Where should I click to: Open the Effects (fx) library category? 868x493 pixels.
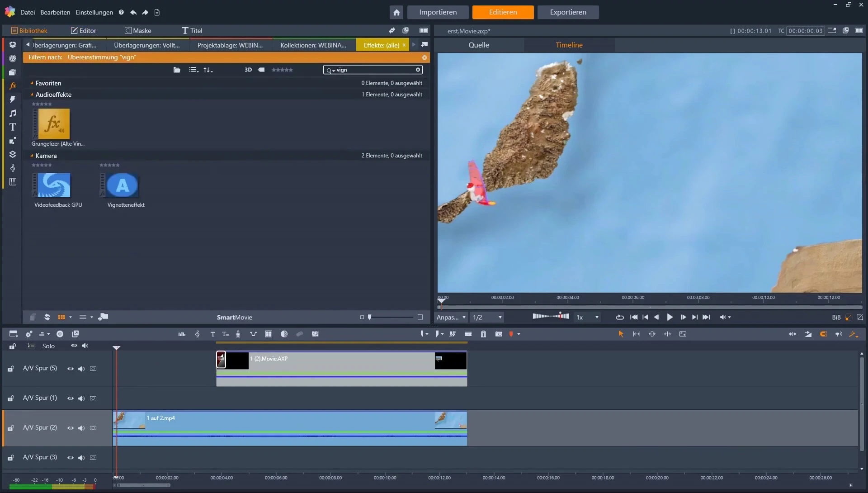[13, 85]
